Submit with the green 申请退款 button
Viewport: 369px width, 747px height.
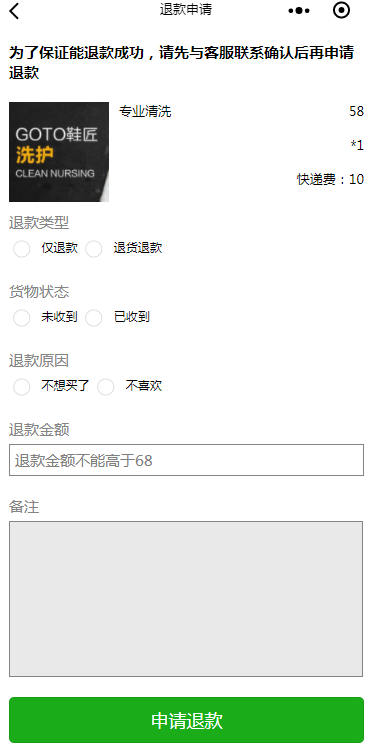pyautogui.click(x=186, y=720)
